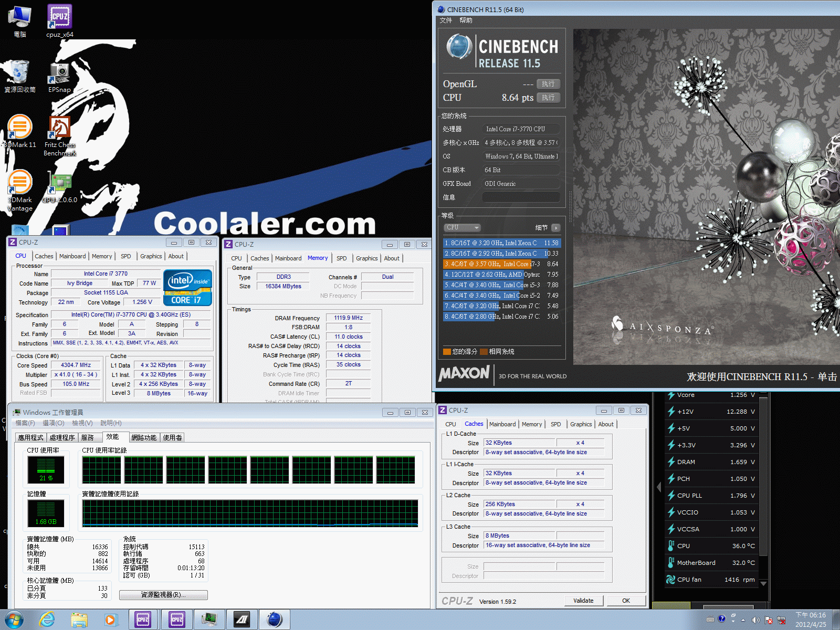Run the OpenGL test 执行 button

click(x=548, y=84)
